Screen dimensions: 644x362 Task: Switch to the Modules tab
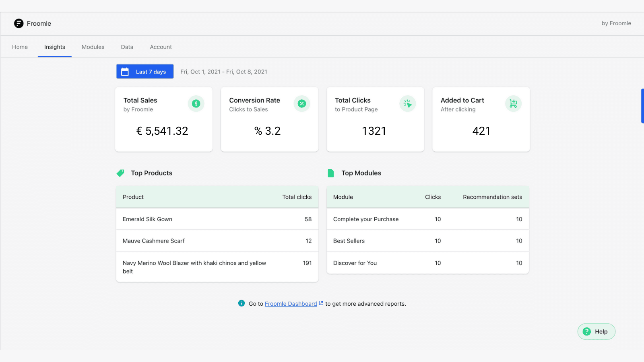[93, 47]
